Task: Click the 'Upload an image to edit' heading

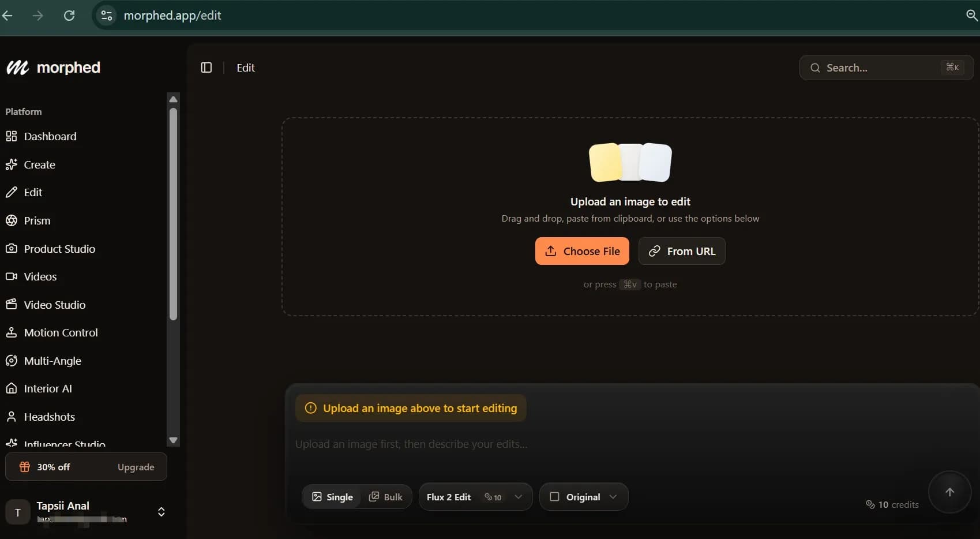Action: coord(630,201)
